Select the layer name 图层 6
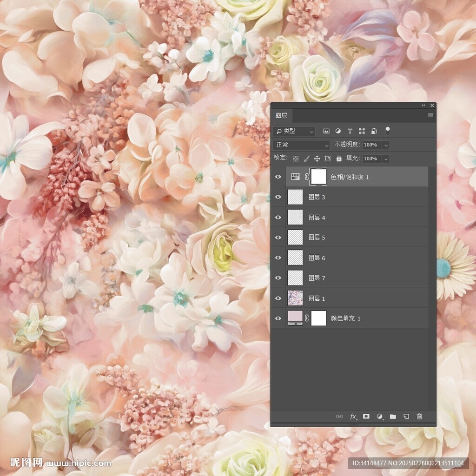Screen dimensions: 476x476 click(x=317, y=258)
